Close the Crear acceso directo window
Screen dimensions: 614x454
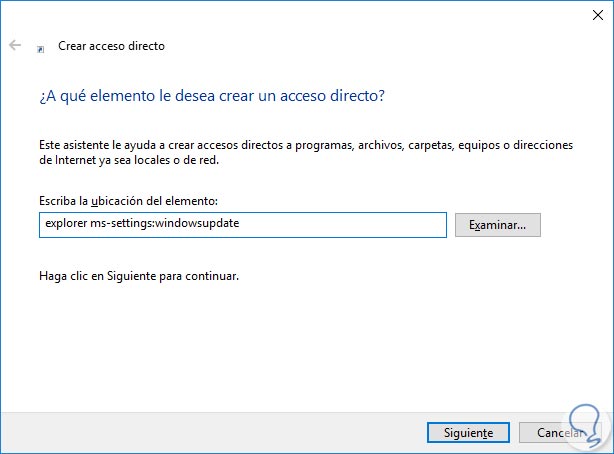[x=590, y=13]
